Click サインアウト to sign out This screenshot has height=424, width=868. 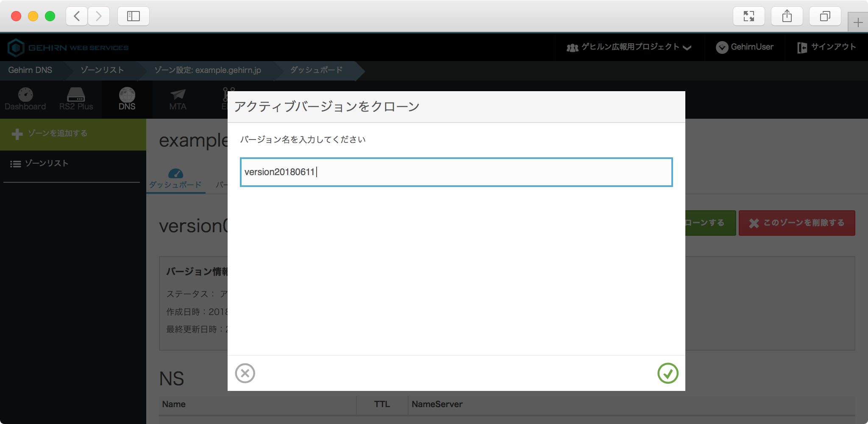click(x=826, y=47)
